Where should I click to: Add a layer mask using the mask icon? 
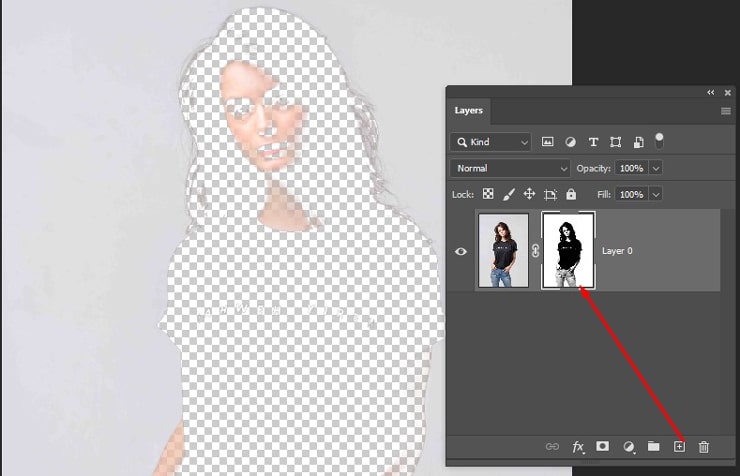click(x=603, y=446)
